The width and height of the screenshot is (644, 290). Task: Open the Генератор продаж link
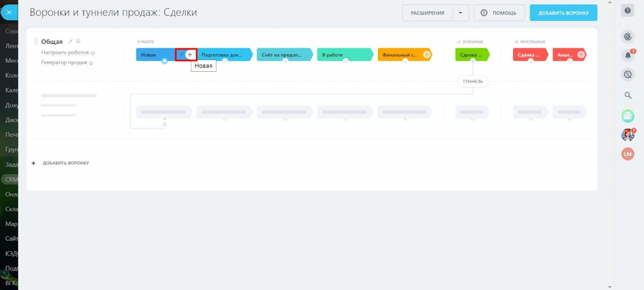(64, 63)
